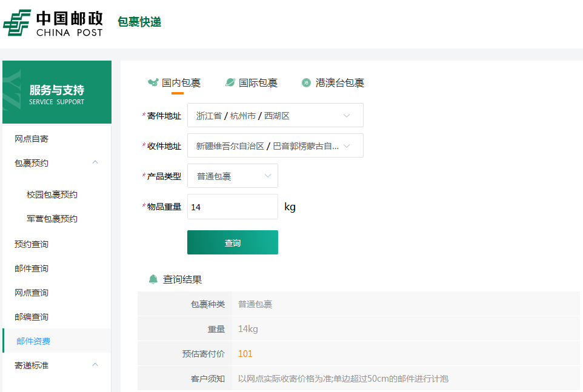Click the domestic parcel icon
This screenshot has height=392, width=583.
tap(153, 83)
